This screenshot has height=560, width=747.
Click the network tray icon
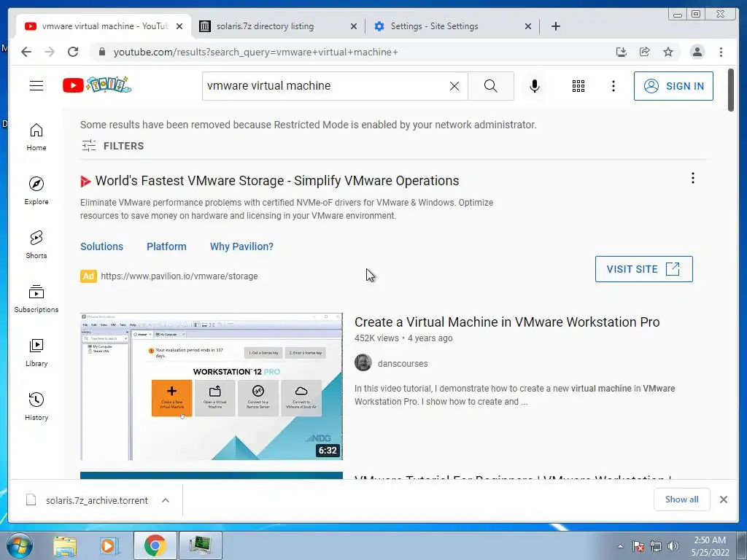(656, 546)
